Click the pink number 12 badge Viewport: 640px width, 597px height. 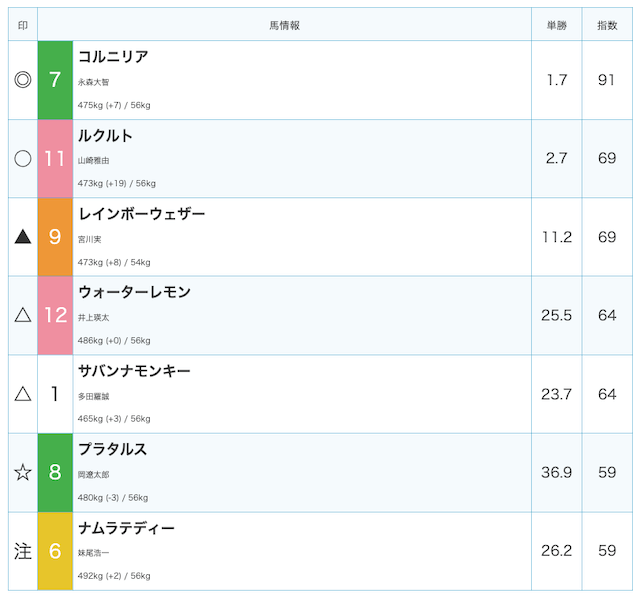coord(55,315)
